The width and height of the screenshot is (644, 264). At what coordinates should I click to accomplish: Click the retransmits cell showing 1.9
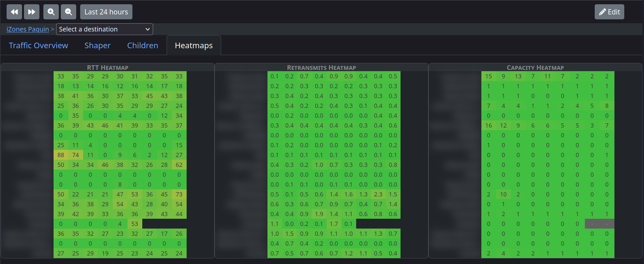[319, 214]
